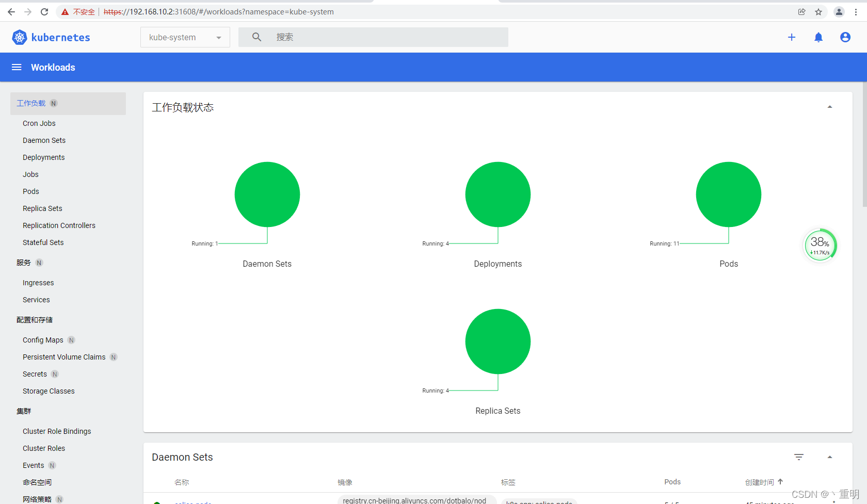
Task: Open Persistent Volume Claims in sidebar
Action: click(x=64, y=357)
